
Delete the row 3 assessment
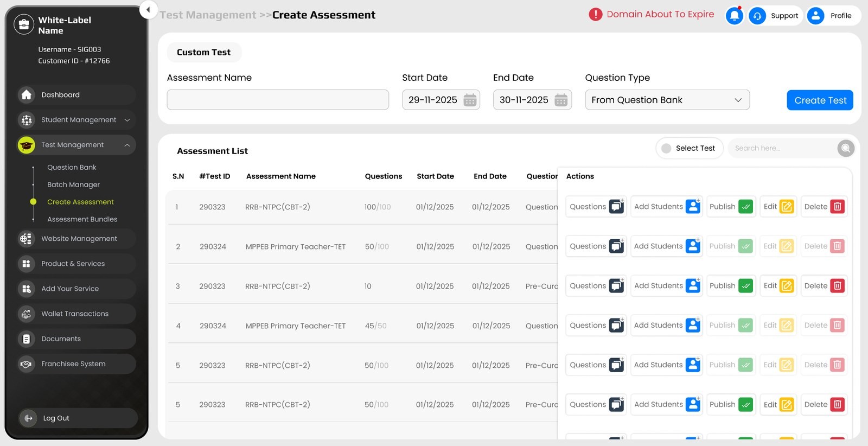click(x=824, y=286)
